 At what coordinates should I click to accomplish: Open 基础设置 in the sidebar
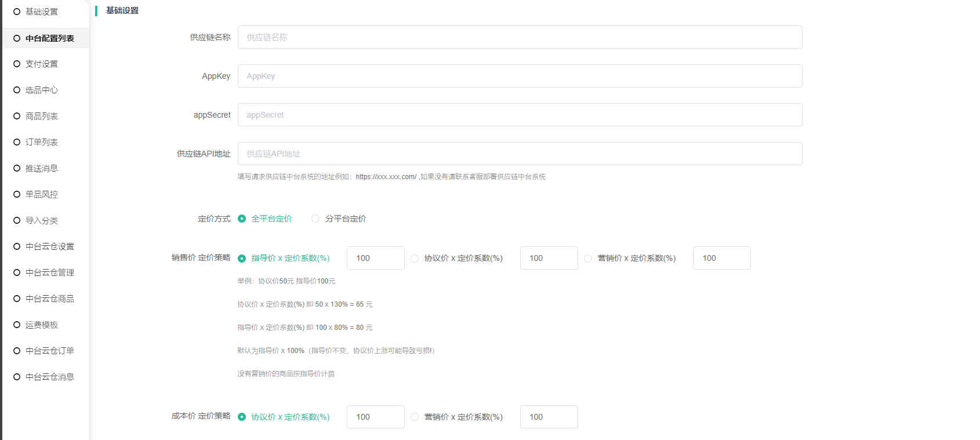click(x=41, y=12)
